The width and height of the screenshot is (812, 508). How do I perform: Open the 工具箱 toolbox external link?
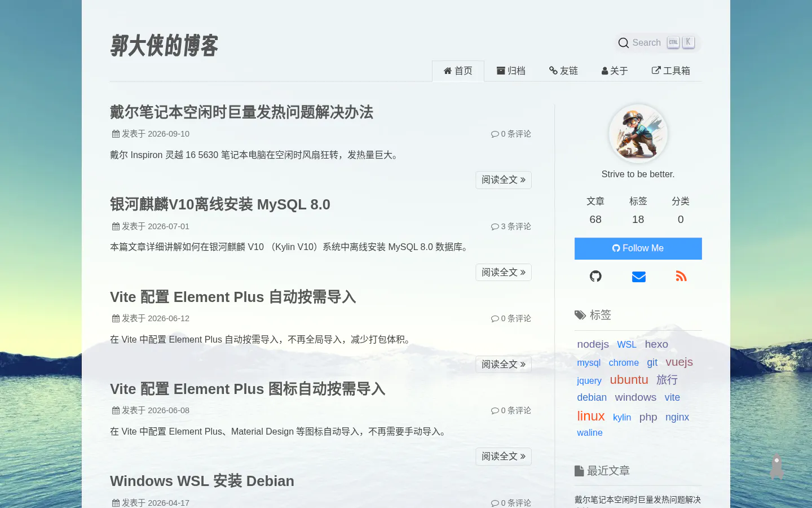point(671,71)
